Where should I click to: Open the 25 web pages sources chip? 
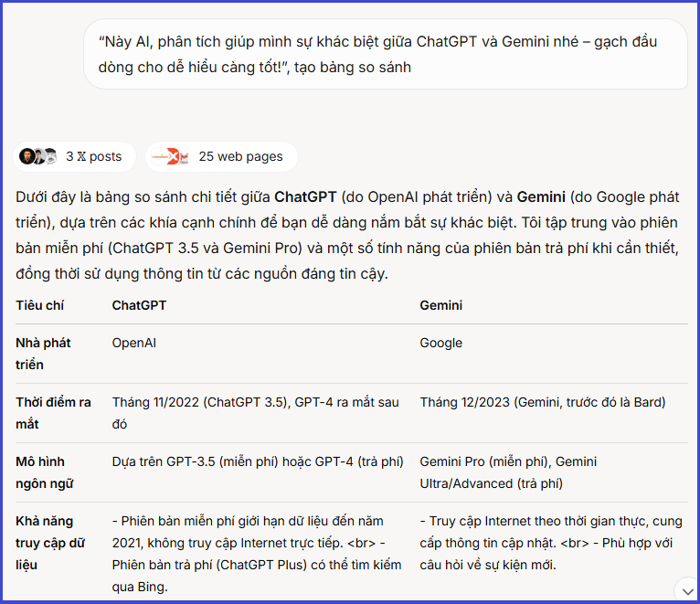(x=221, y=156)
